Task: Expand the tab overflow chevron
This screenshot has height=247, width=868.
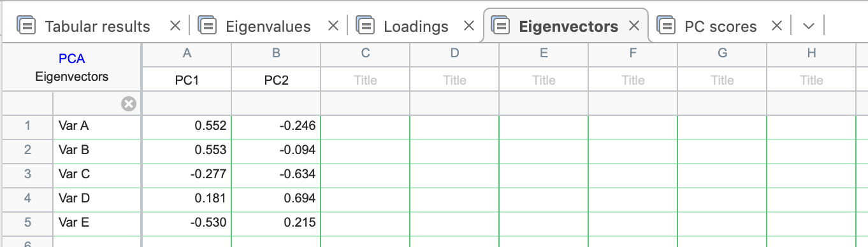Action: (809, 26)
